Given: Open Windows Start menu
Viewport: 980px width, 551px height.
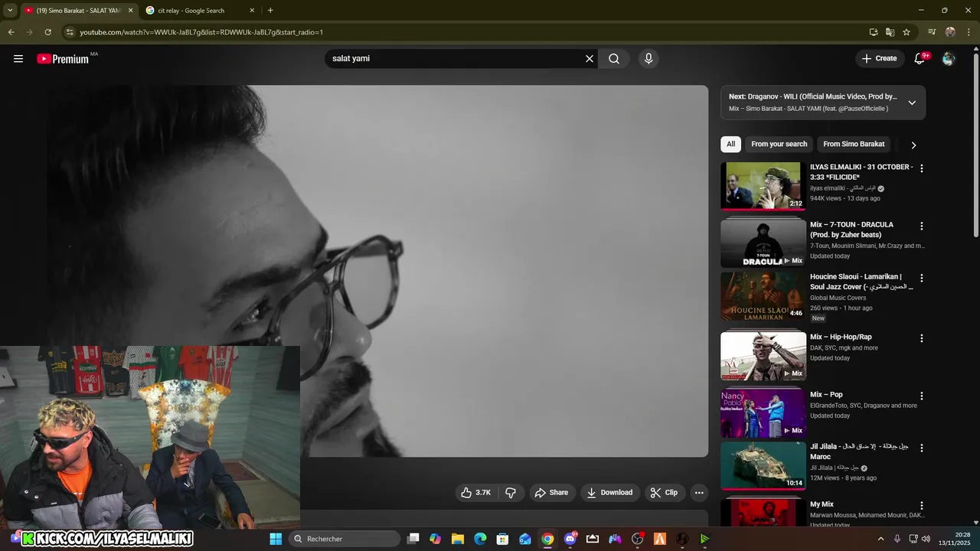Looking at the screenshot, I should (276, 539).
